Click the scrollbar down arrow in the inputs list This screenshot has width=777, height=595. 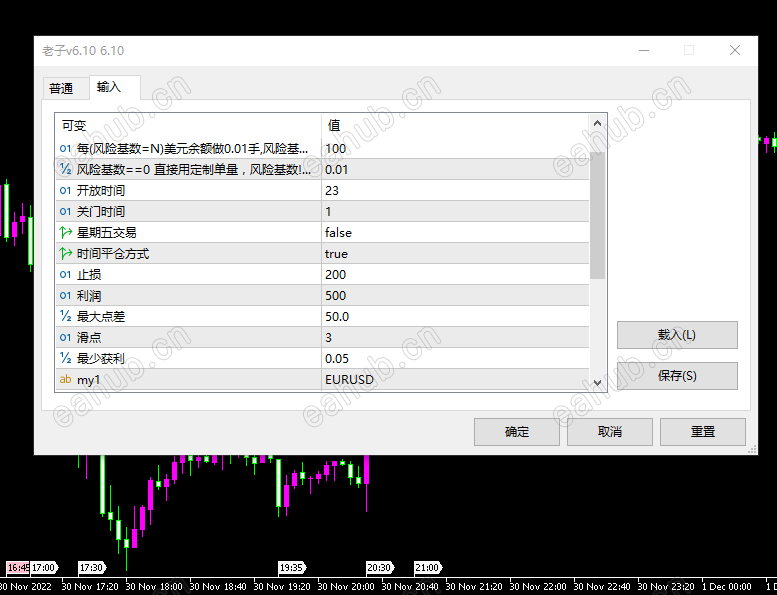pyautogui.click(x=597, y=382)
